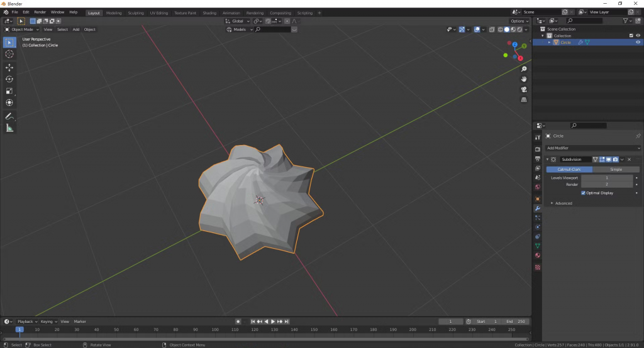This screenshot has width=644, height=348.
Task: Open the Physics properties tab
Action: pyautogui.click(x=537, y=227)
